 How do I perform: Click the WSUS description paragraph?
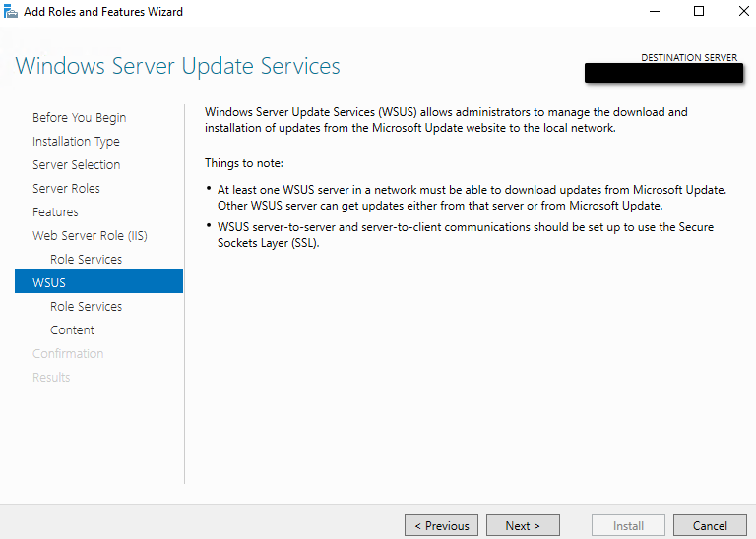[446, 120]
